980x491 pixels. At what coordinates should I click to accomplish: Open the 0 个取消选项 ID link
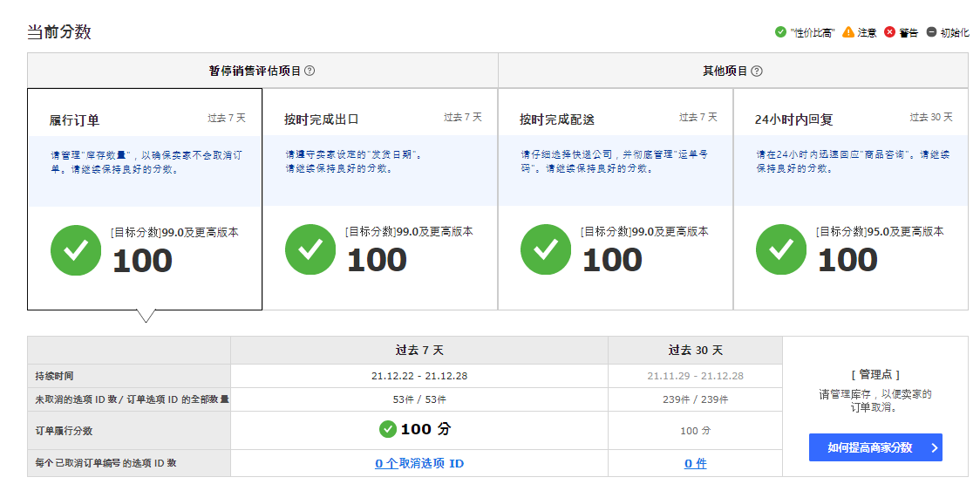coord(419,464)
